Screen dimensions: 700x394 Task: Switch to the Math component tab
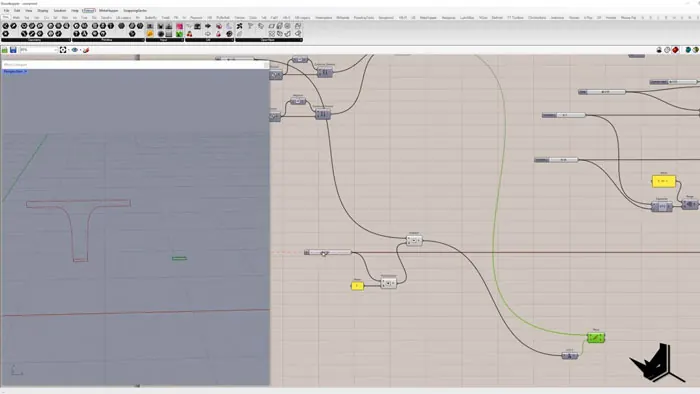pos(16,18)
